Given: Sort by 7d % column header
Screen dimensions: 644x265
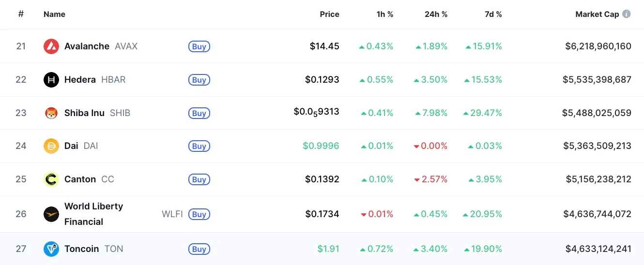Looking at the screenshot, I should click(493, 14).
